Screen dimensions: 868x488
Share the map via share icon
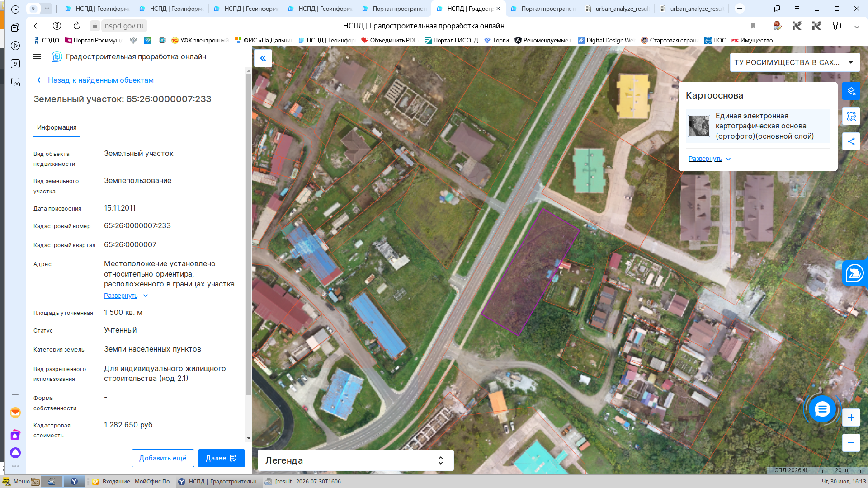[851, 141]
